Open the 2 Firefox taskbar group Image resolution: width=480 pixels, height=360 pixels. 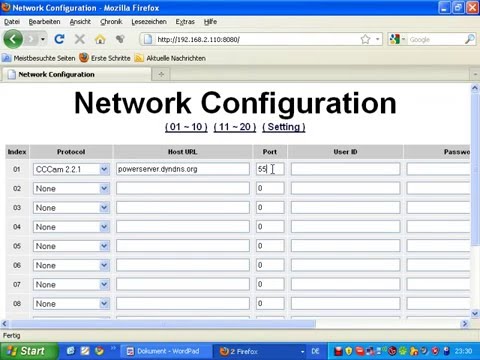coord(260,351)
